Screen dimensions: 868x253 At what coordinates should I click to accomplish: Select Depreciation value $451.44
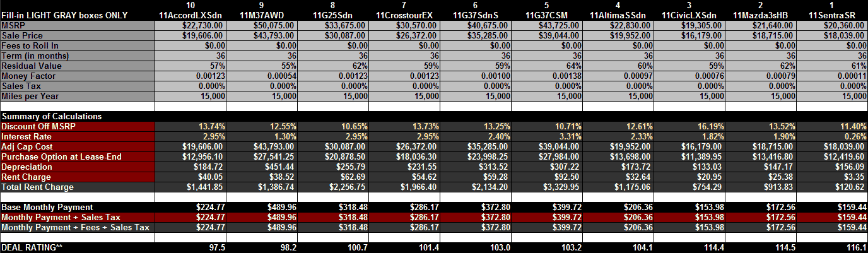point(263,167)
